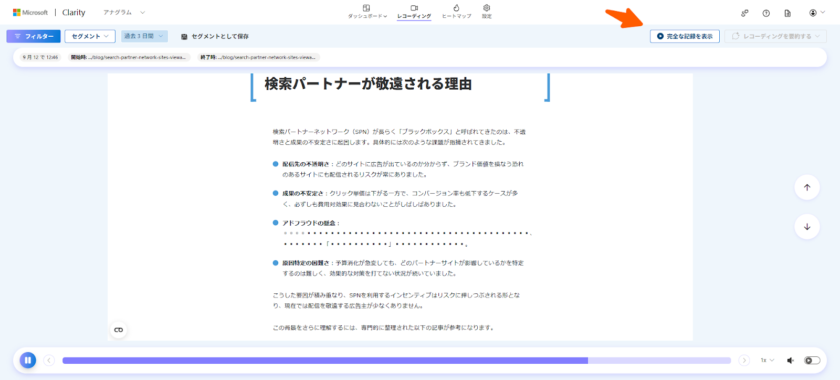
Task: Click the unplayed portion of timeline
Action: (x=659, y=361)
